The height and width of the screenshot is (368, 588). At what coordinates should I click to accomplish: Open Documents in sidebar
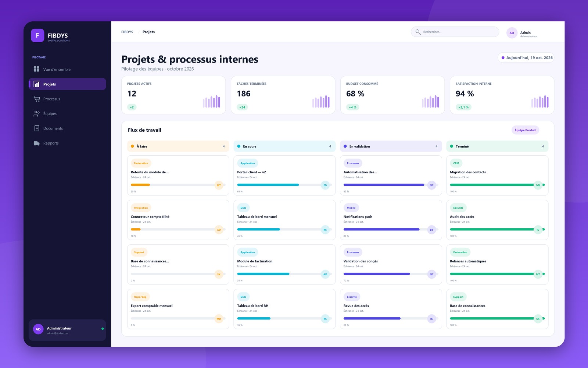coord(67,128)
